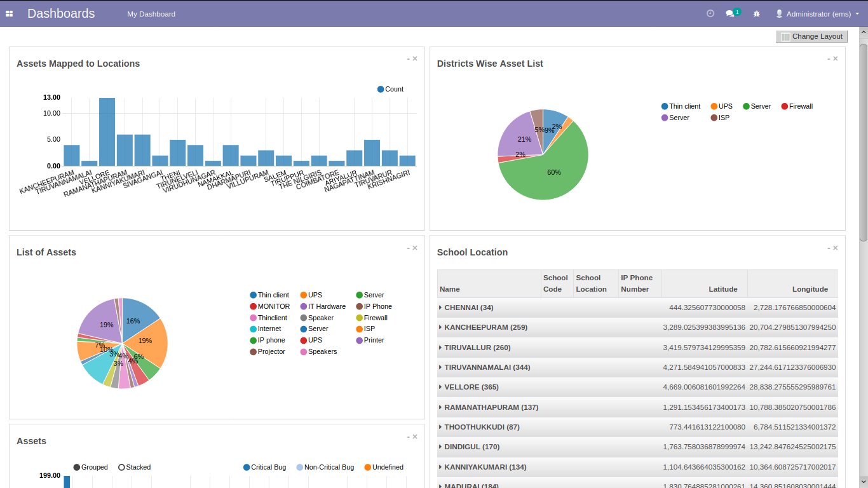Open the My Dashboard menu item

point(151,13)
